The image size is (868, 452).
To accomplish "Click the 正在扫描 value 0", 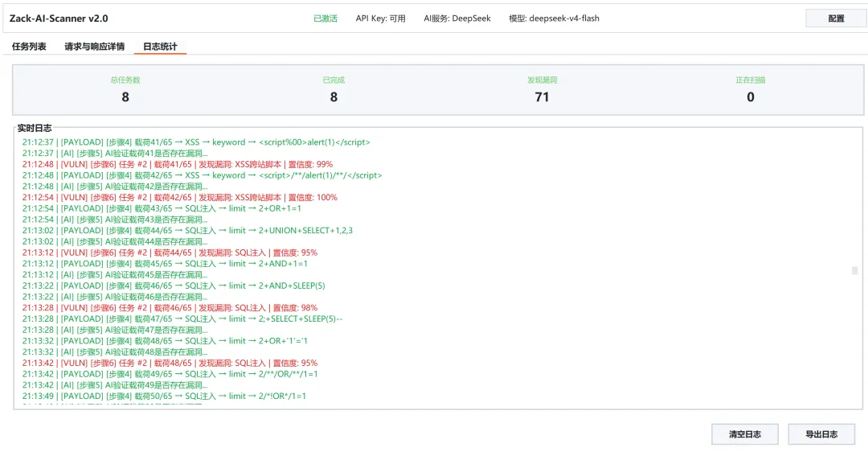I will click(x=751, y=97).
